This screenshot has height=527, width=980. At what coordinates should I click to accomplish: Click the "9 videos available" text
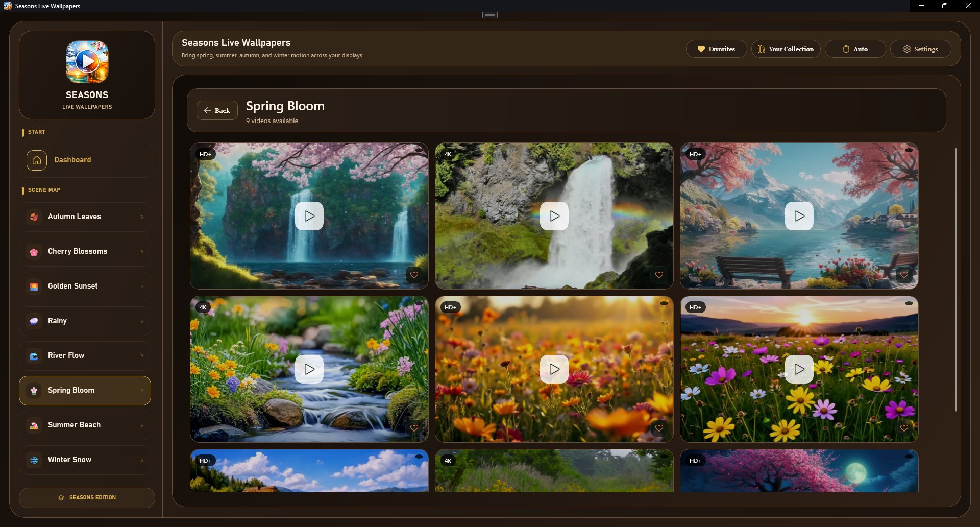coord(272,121)
